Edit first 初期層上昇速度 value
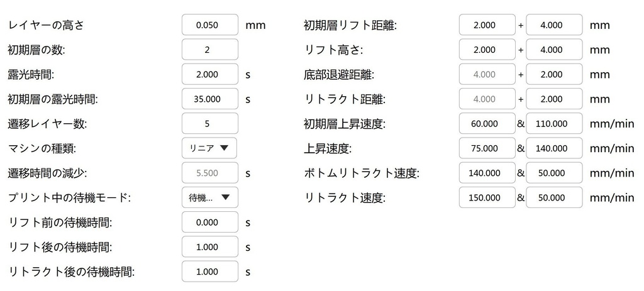Viewport: 644px width, 291px height. point(487,123)
